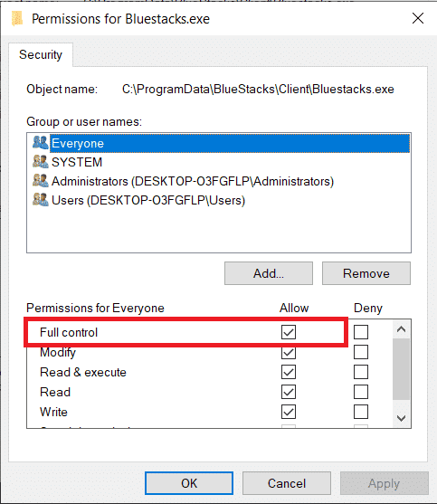Image resolution: width=437 pixels, height=504 pixels.
Task: Click folder icon in dialog title bar
Action: coord(17,18)
